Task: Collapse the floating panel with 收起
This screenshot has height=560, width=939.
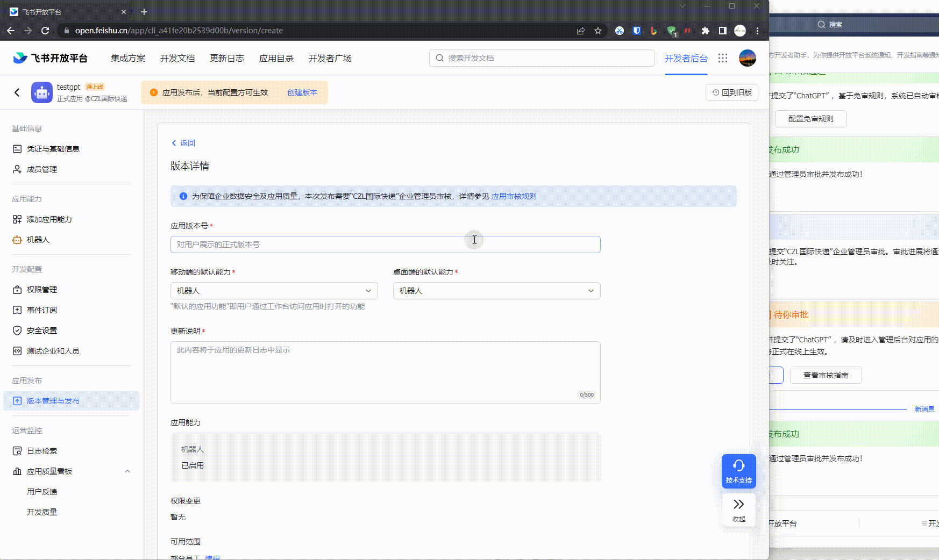Action: click(739, 509)
